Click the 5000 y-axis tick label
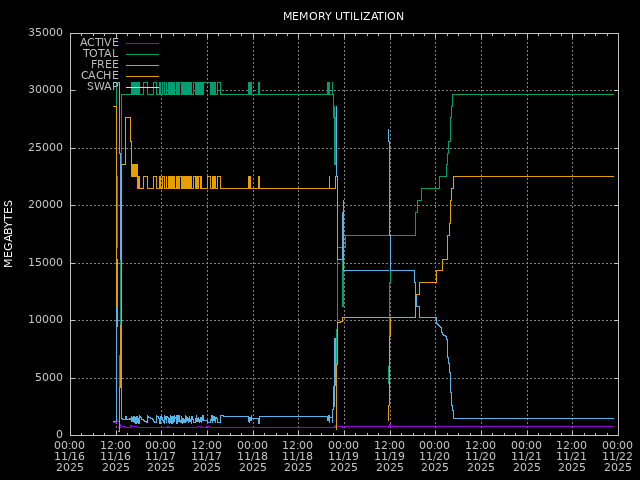 [48, 378]
